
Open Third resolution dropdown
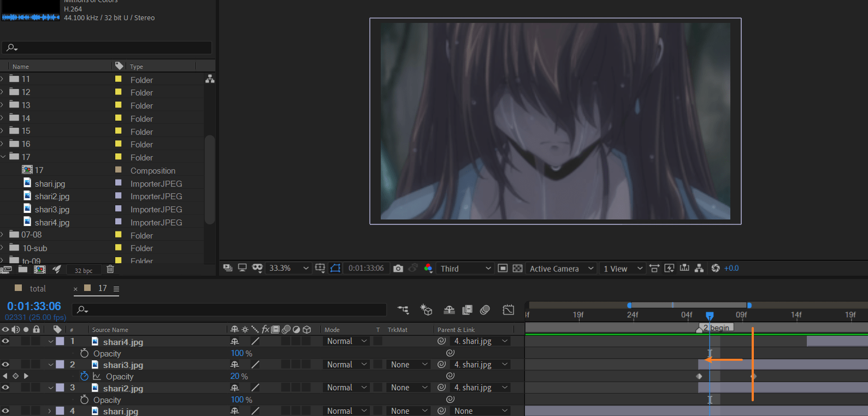[x=465, y=268]
